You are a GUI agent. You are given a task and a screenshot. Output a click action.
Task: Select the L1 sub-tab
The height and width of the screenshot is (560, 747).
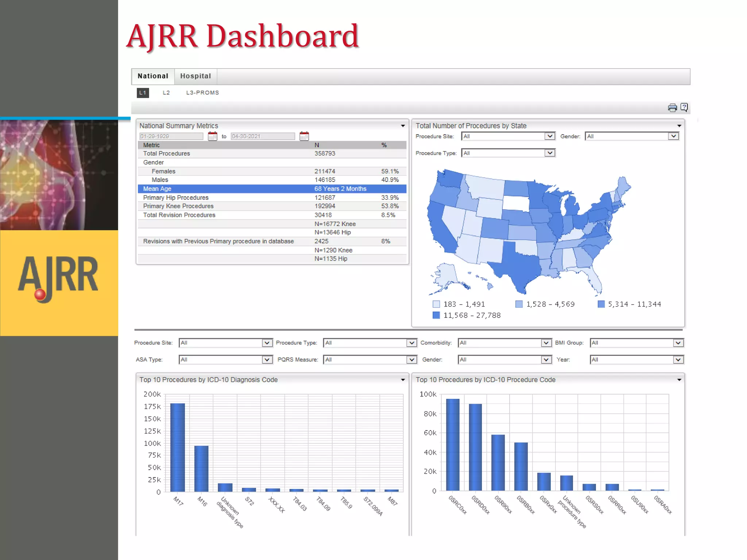(143, 93)
